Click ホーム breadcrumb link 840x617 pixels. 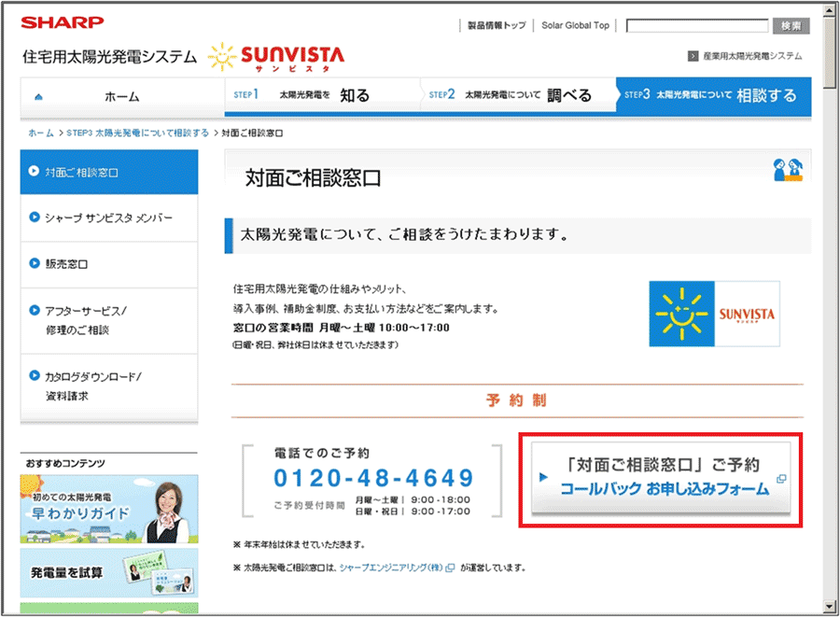(x=41, y=133)
